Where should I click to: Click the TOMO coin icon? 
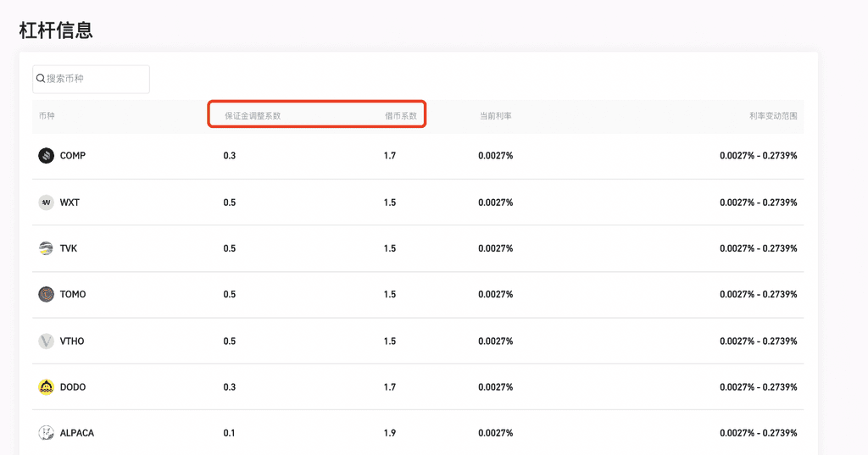tap(46, 294)
